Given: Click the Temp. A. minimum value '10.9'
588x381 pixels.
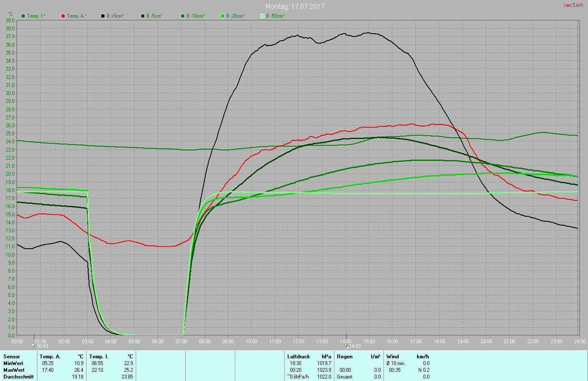Looking at the screenshot, I should [79, 363].
